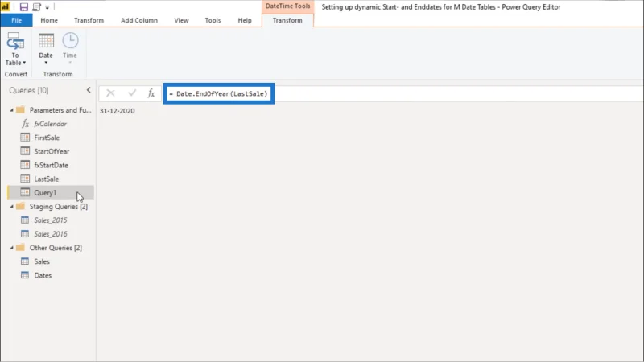Screen dimensions: 644x362
Task: Open the View ribbon tab
Action: 181,20
